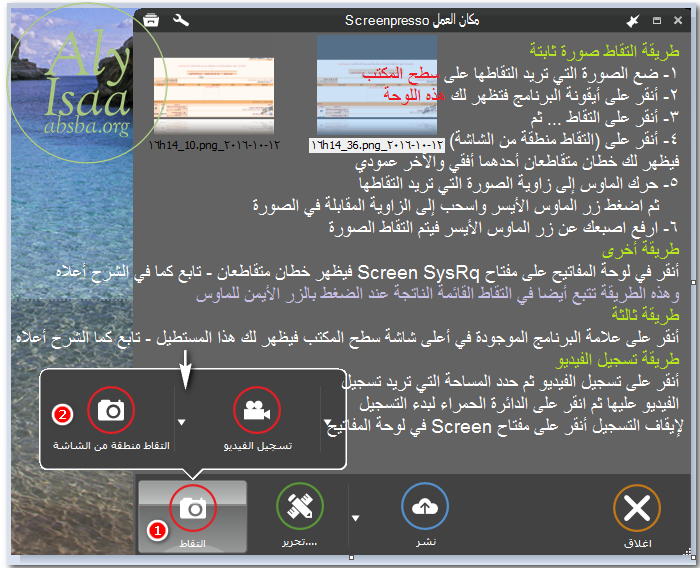Open settings with the wrench icon
The width and height of the screenshot is (700, 568).
(x=180, y=19)
